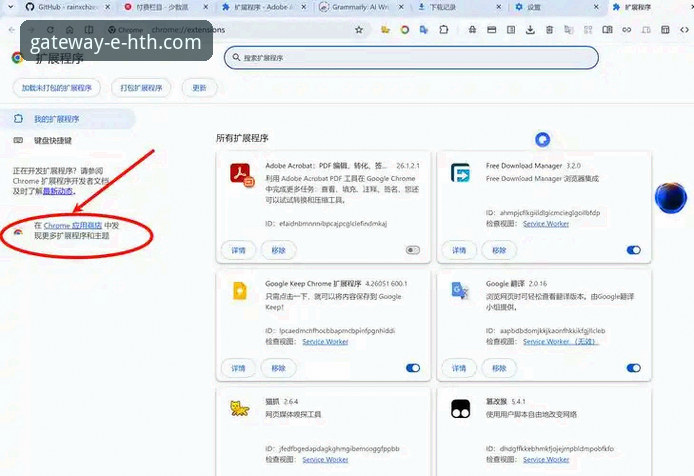
Task: Click the Chrome logo beside 扩展程序 heading
Action: coord(17,58)
